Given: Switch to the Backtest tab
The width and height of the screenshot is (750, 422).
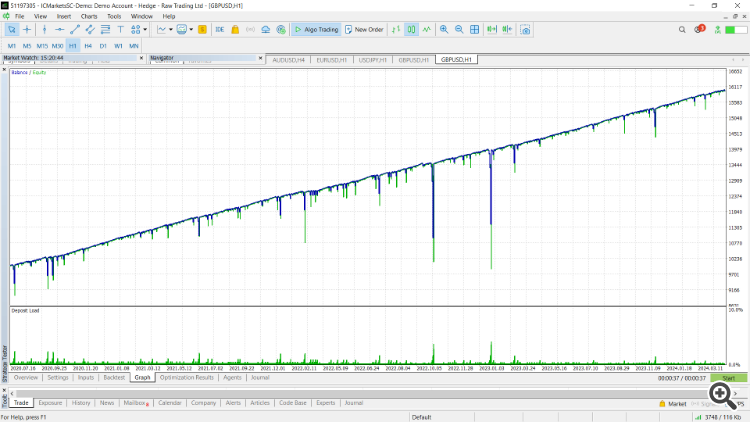Looking at the screenshot, I should pos(115,378).
